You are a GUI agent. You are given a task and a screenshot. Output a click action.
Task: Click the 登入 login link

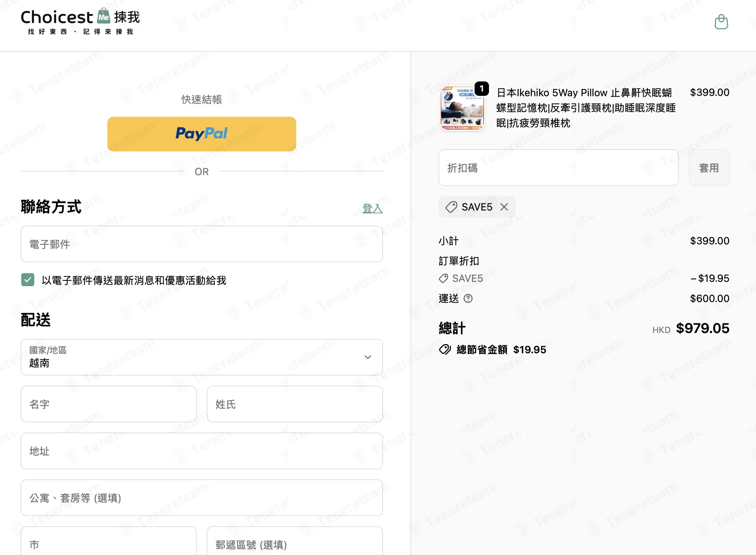point(373,208)
